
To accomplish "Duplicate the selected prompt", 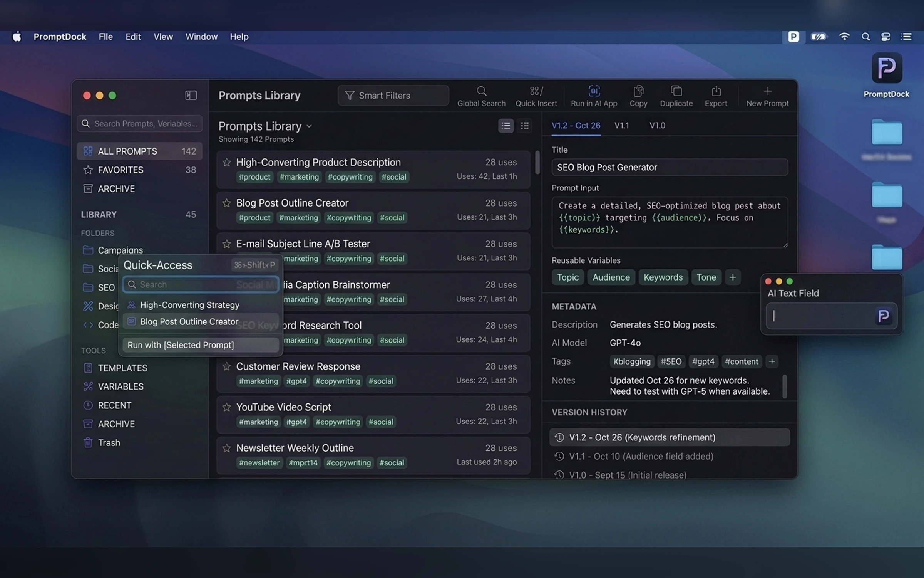I will pos(676,96).
